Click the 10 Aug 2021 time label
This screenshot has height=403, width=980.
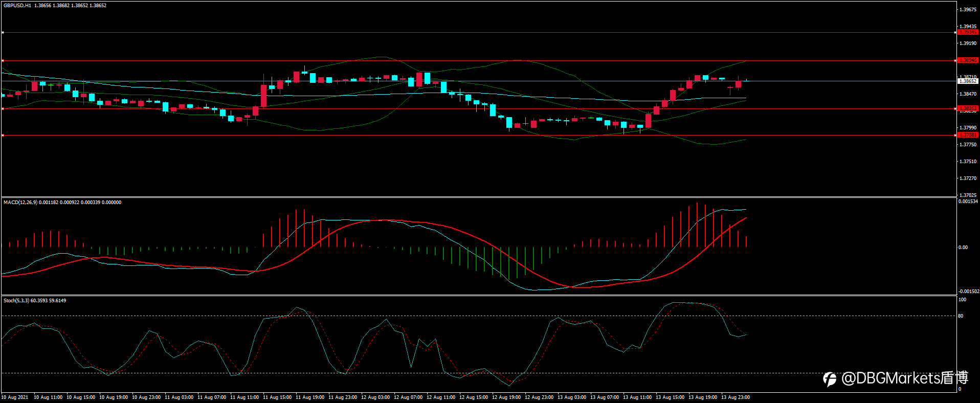(x=15, y=397)
